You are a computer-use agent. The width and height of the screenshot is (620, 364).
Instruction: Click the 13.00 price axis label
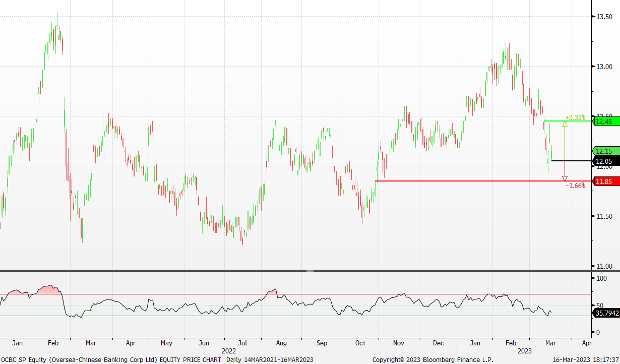(x=604, y=67)
